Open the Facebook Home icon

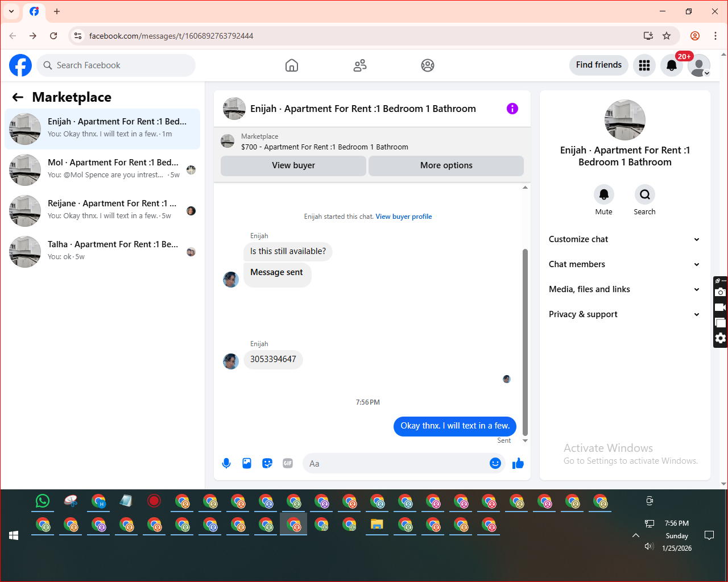click(x=292, y=65)
